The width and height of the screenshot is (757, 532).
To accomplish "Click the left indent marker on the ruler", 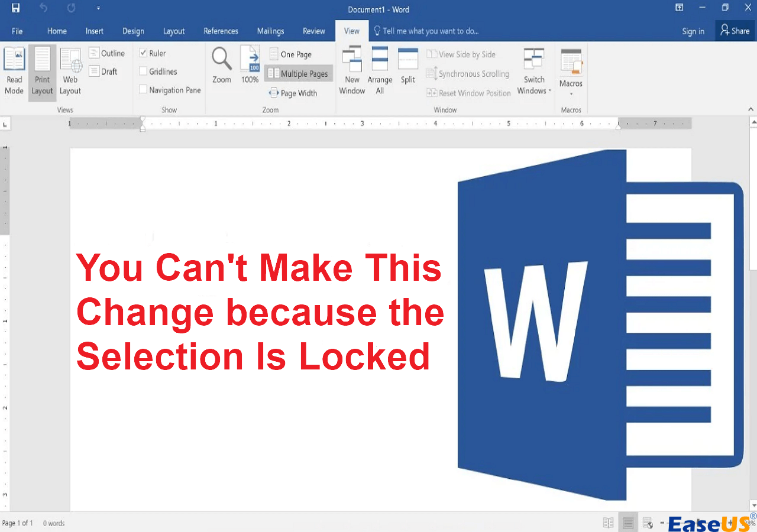I will (142, 124).
